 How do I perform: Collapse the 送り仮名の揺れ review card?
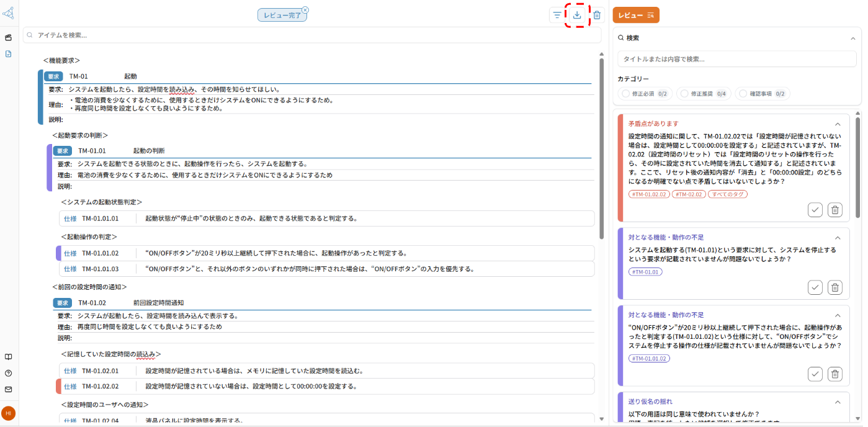coord(837,402)
